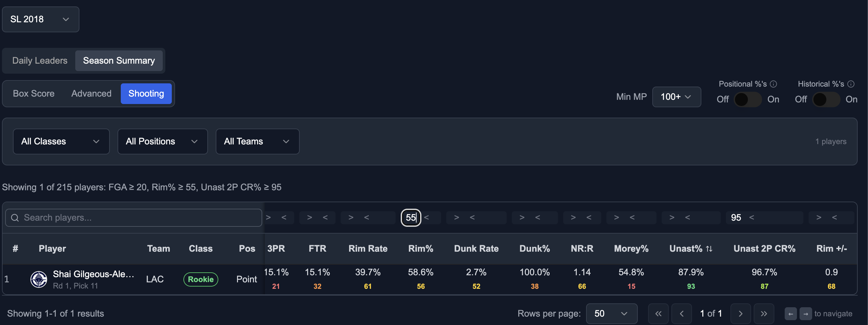Go to the last page of results
Viewport: 868px width, 325px height.
[764, 314]
